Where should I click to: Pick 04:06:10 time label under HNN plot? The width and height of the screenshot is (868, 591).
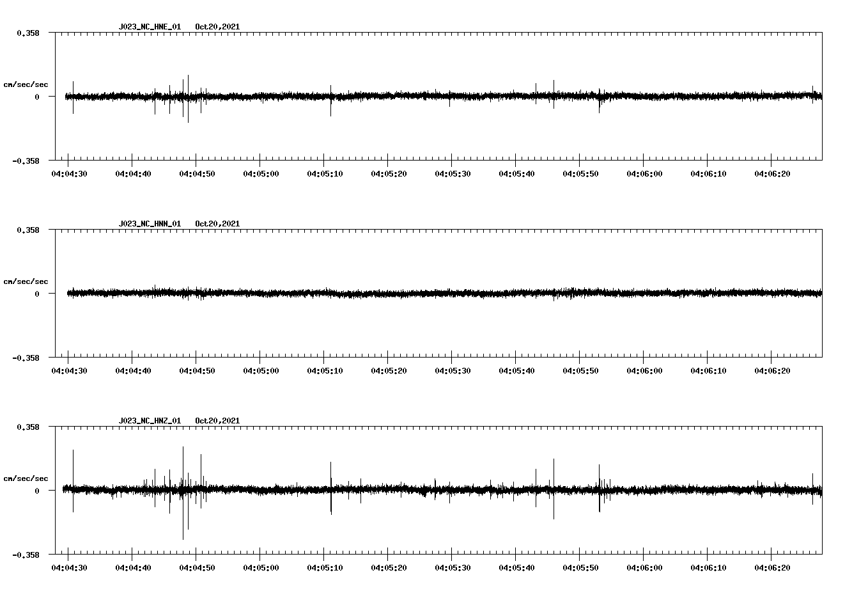708,371
